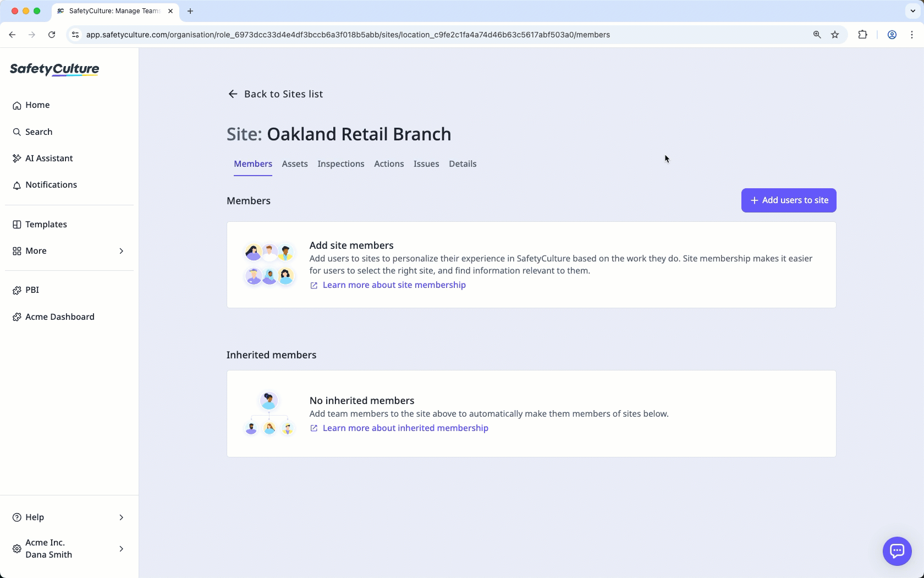Switch to the Details tab
The image size is (924, 578).
(463, 164)
